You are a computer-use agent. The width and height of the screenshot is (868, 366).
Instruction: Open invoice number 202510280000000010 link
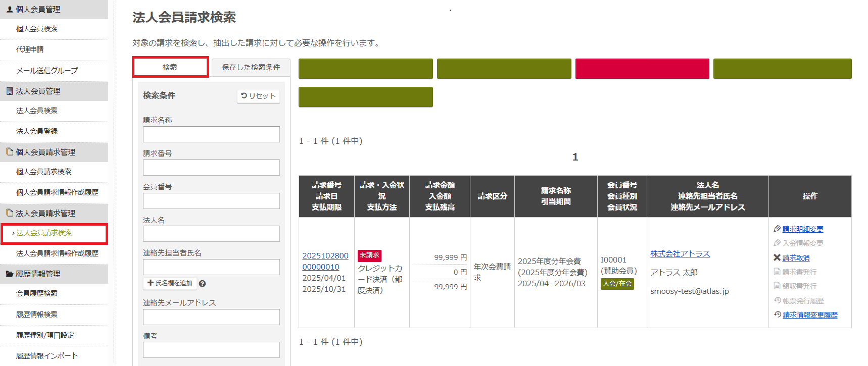(x=325, y=261)
